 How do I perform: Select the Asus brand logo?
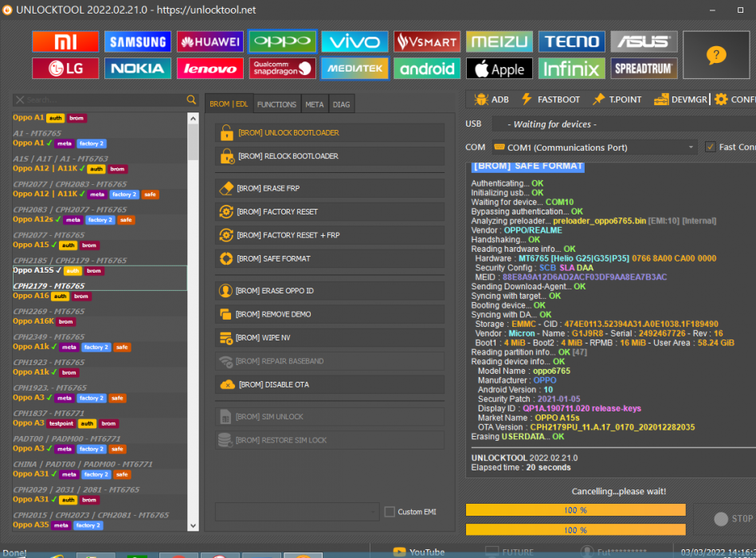pos(644,41)
